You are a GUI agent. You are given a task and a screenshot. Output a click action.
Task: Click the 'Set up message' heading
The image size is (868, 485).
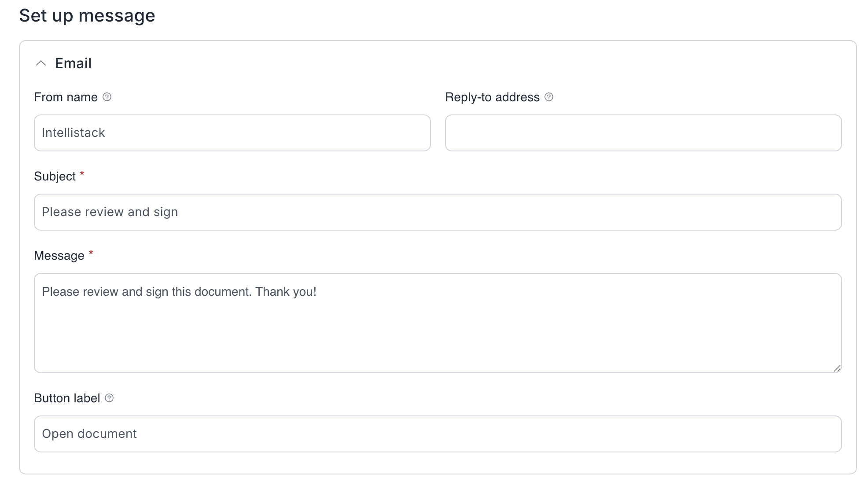pos(87,16)
